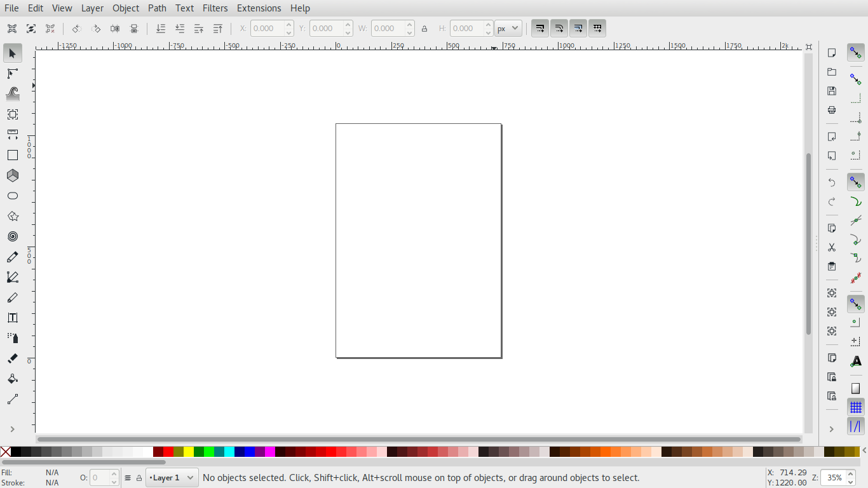Select the Selector arrow tool
Viewport: 868px width, 488px height.
click(13, 53)
